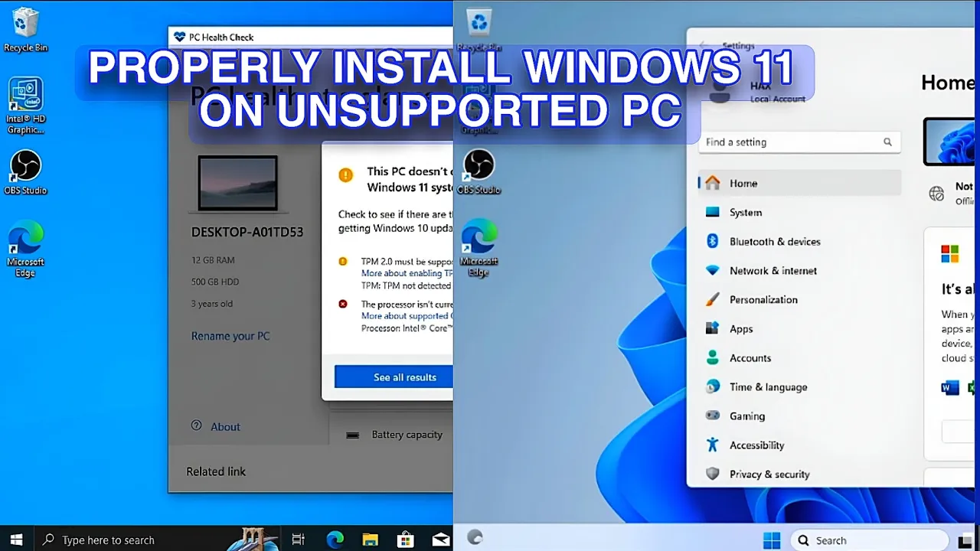Image resolution: width=980 pixels, height=551 pixels.
Task: Click the red processor error icon
Action: tap(343, 304)
